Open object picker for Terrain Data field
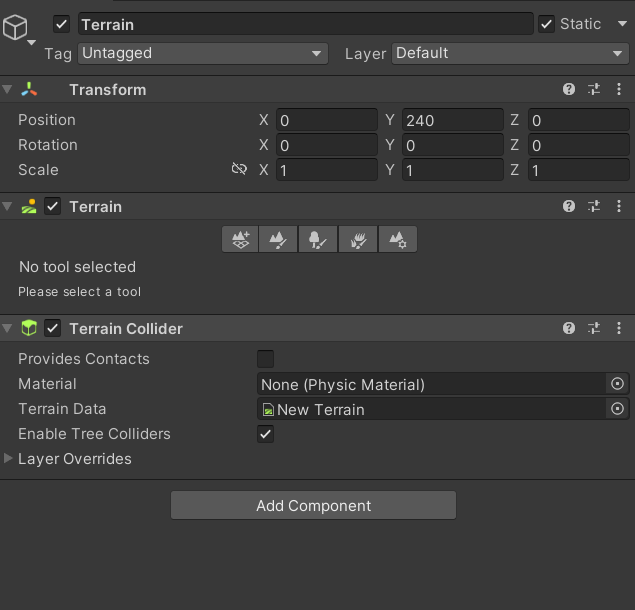Screen dimensions: 635x610 pos(617,409)
